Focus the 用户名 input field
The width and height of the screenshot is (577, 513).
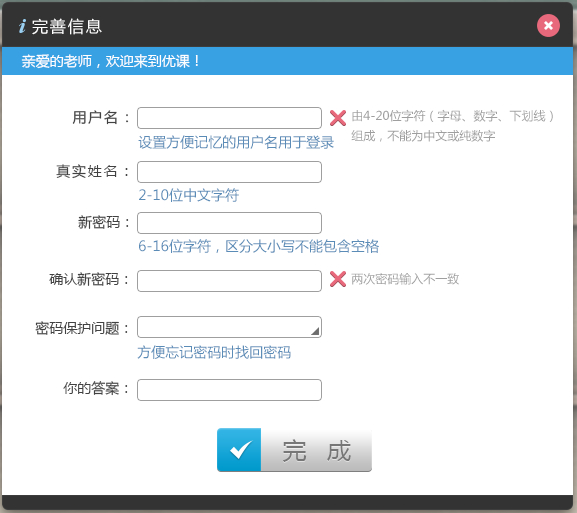[229, 118]
